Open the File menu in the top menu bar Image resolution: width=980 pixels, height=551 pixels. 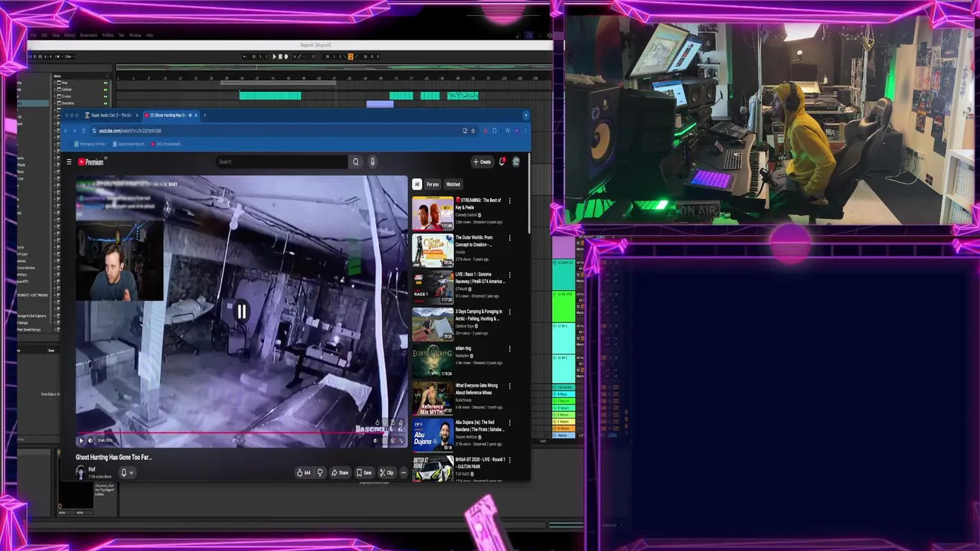coord(34,35)
